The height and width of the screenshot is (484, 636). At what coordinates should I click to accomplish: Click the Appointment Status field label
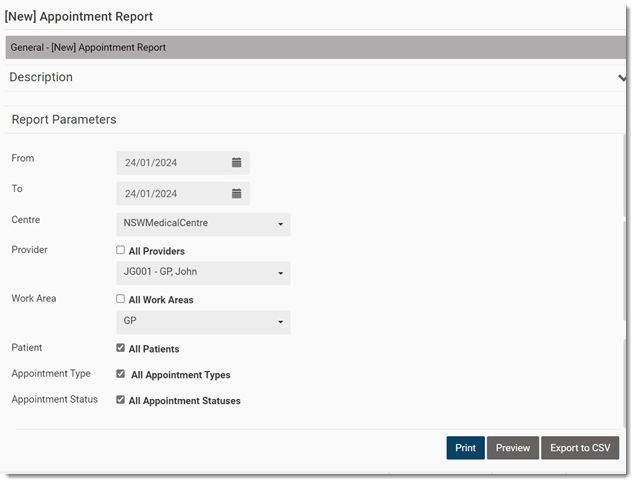(x=55, y=399)
